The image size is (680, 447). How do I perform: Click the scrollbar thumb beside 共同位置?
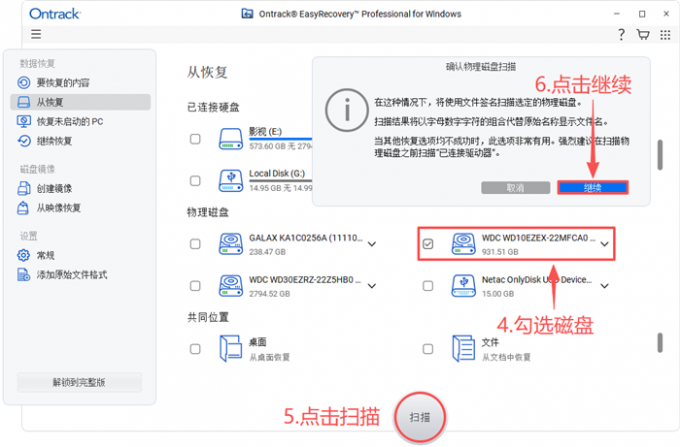pyautogui.click(x=660, y=343)
